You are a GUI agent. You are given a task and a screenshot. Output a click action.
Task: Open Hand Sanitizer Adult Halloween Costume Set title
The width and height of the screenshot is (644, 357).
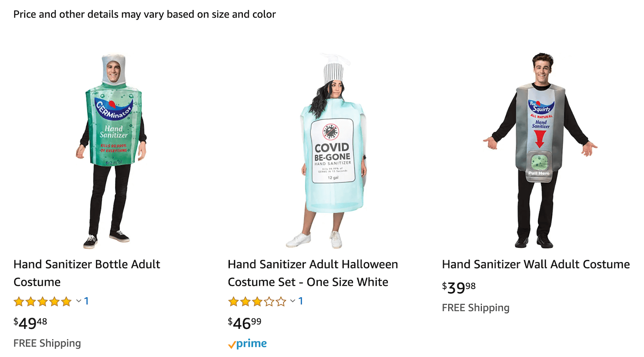tap(313, 273)
